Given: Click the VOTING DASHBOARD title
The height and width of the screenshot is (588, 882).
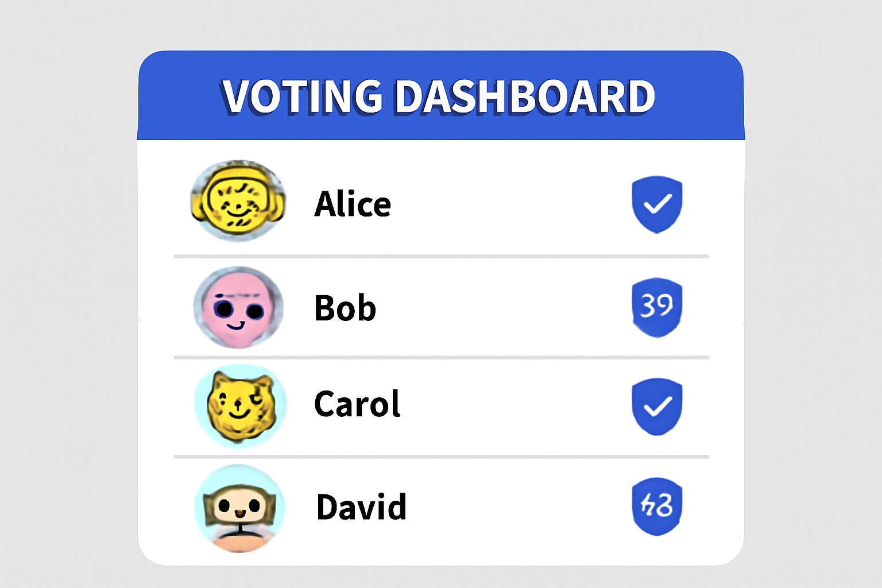Looking at the screenshot, I should point(439,96).
